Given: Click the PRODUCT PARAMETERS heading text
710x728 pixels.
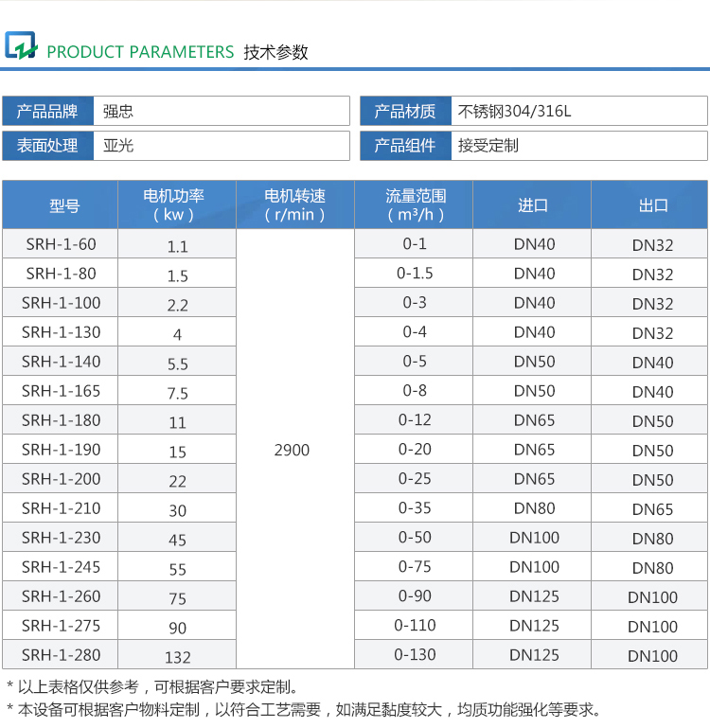Looking at the screenshot, I should pyautogui.click(x=140, y=52).
